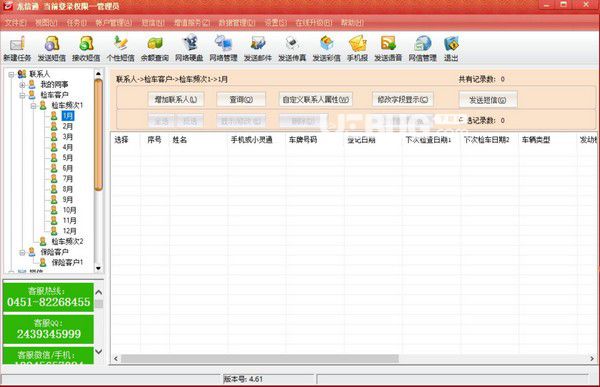Open the 设置 menu

point(276,23)
